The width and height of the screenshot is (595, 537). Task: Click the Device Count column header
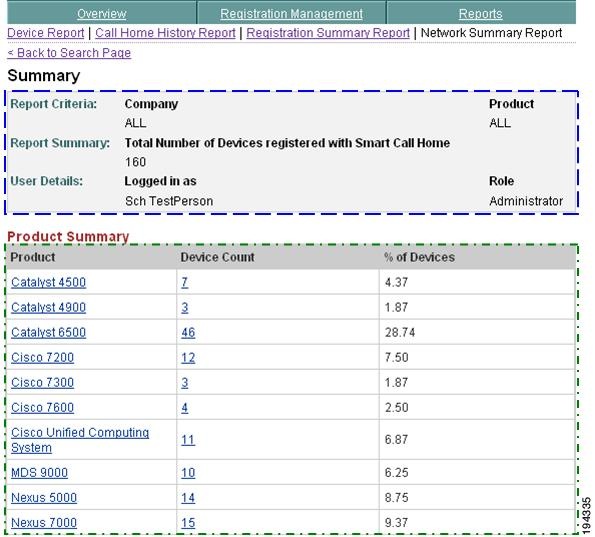[217, 257]
